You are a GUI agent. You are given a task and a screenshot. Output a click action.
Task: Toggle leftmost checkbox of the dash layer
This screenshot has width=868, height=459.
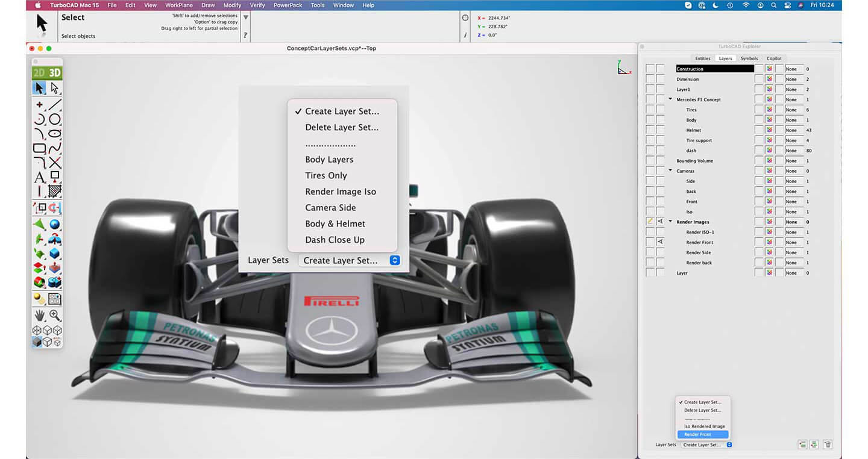tap(650, 151)
